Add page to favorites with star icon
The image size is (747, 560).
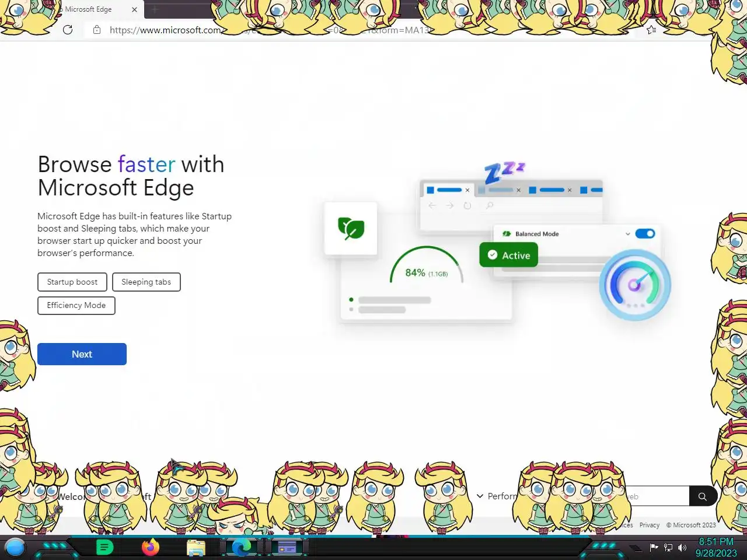(x=651, y=30)
